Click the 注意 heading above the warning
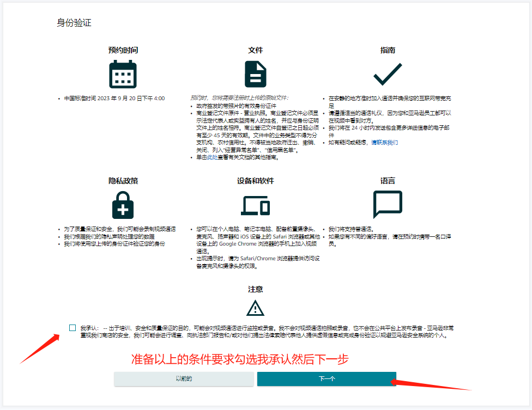Viewport: 532px width, 410px height. 255,289
